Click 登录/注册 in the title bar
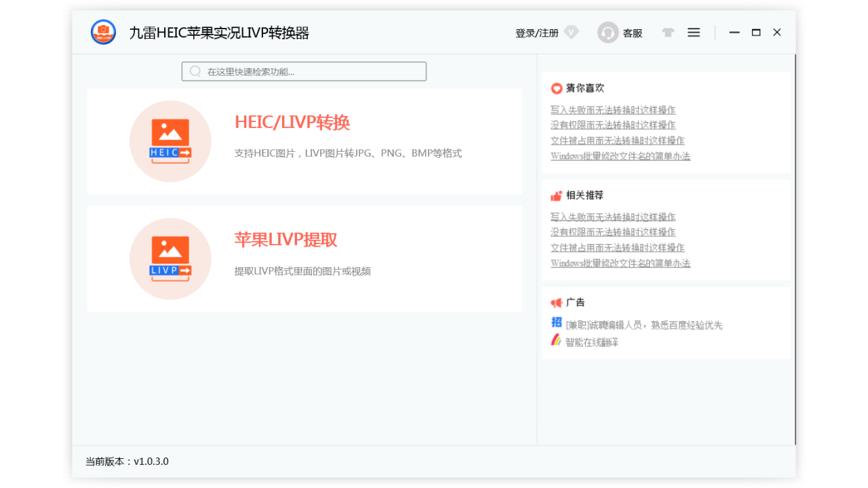This screenshot has width=868, height=488. [535, 32]
